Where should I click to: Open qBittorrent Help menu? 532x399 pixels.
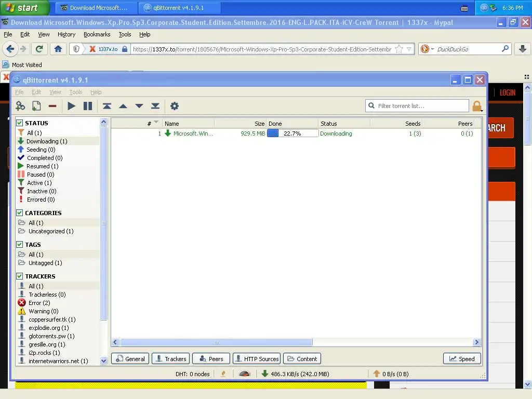point(96,92)
